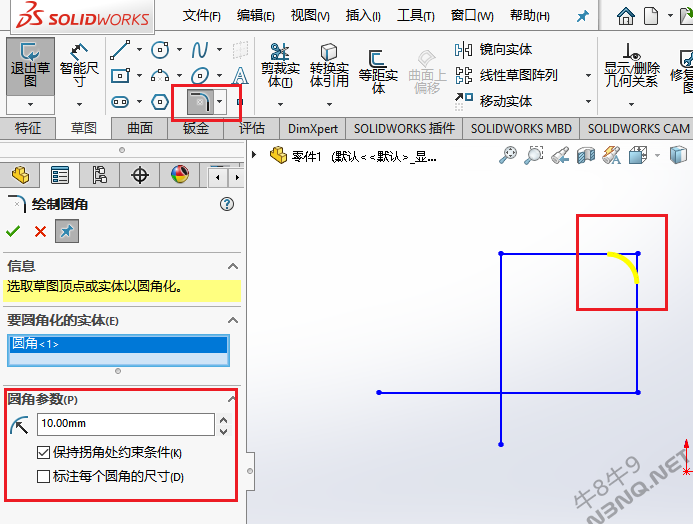Open the ConfigurationManager tab
The height and width of the screenshot is (524, 693).
click(x=99, y=175)
